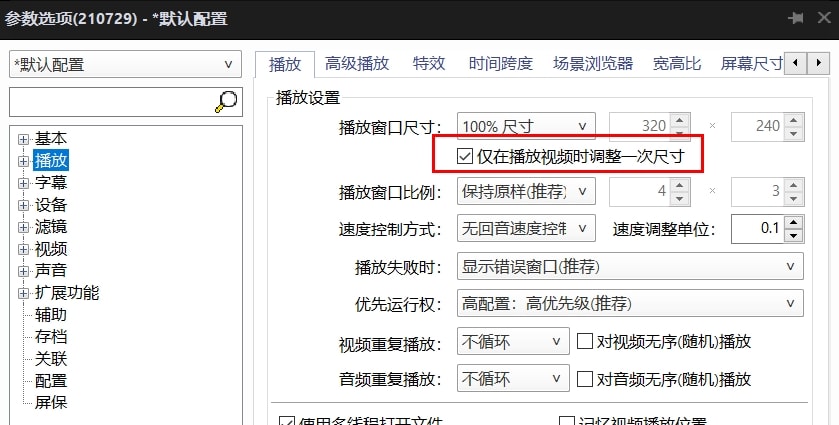The height and width of the screenshot is (425, 839).
Task: Switch to the 宽高比 tab
Action: tap(677, 64)
